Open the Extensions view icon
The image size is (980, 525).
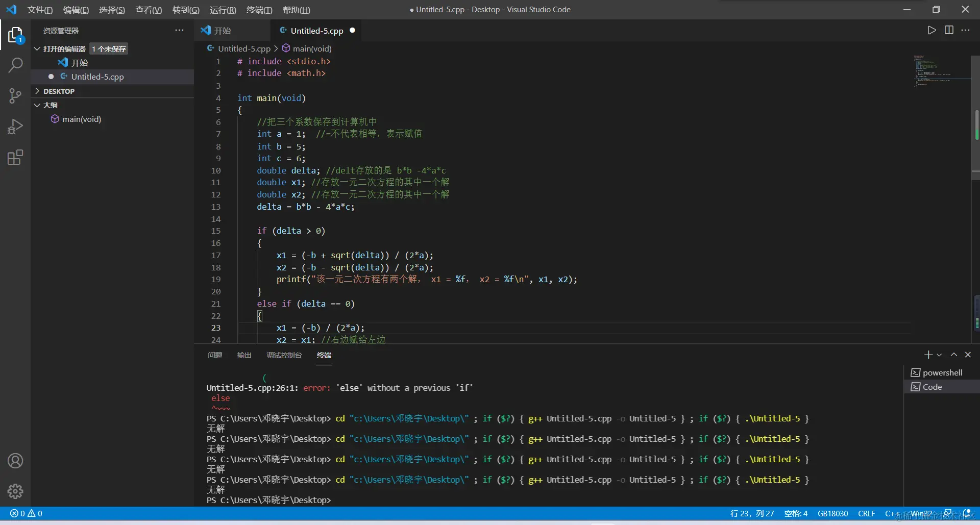click(15, 157)
